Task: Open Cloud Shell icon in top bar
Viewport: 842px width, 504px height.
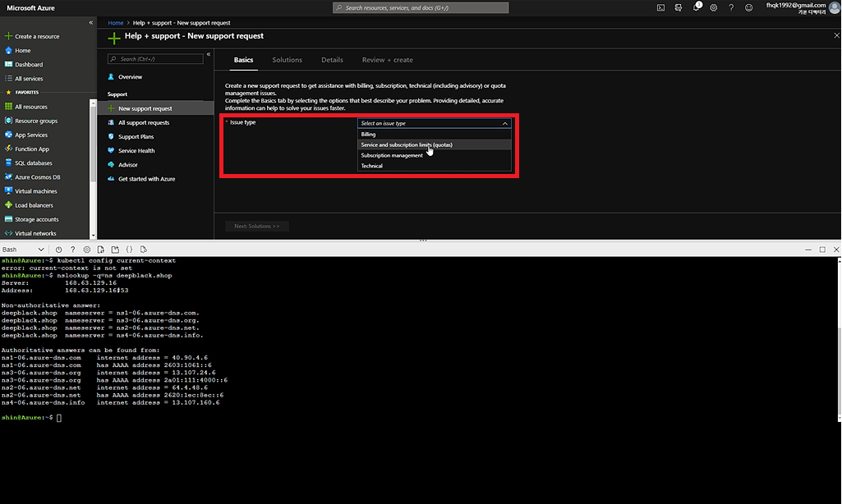Action: pos(660,7)
